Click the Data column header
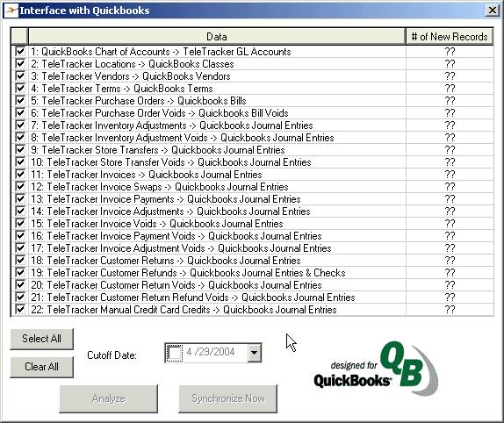This screenshot has width=504, height=423. (217, 36)
